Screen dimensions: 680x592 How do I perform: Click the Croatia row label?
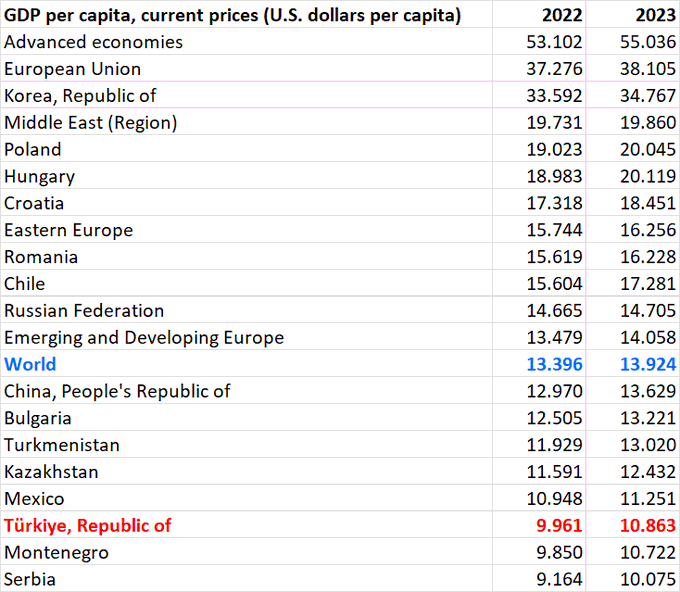34,203
